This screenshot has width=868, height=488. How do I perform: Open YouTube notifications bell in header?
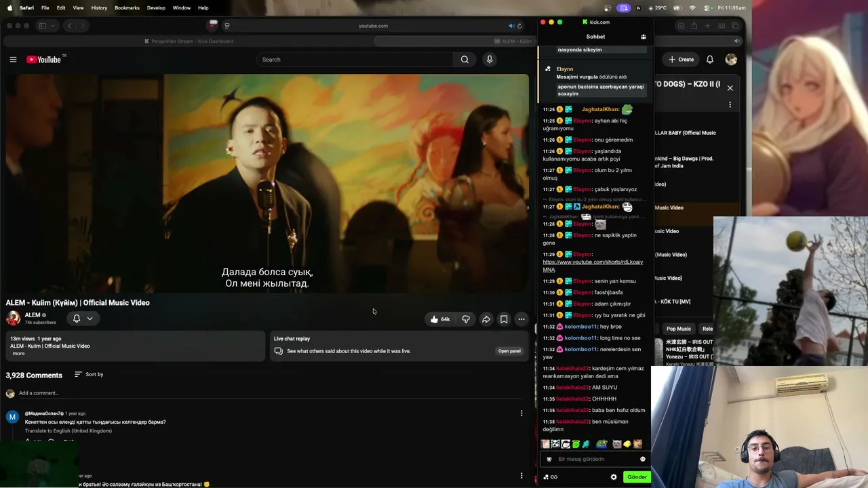pyautogui.click(x=710, y=60)
